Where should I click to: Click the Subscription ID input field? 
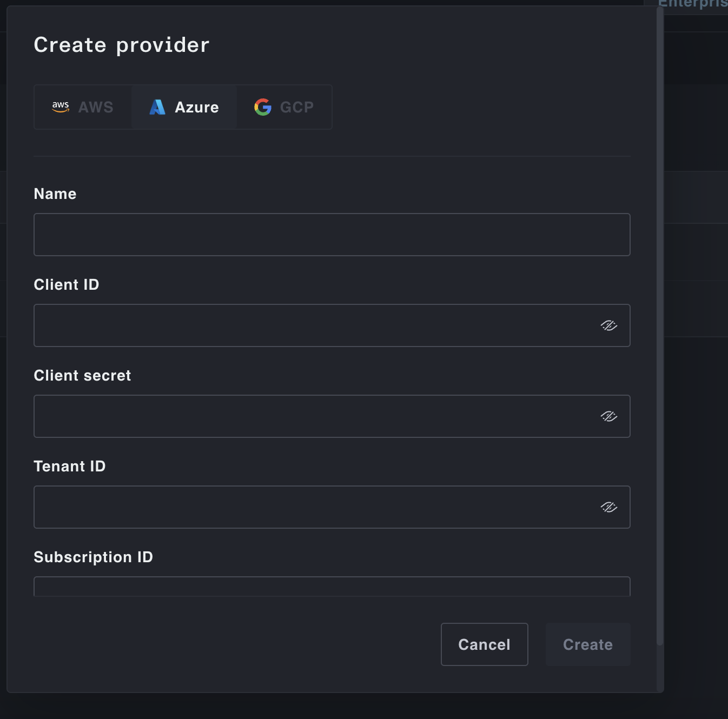[332, 587]
